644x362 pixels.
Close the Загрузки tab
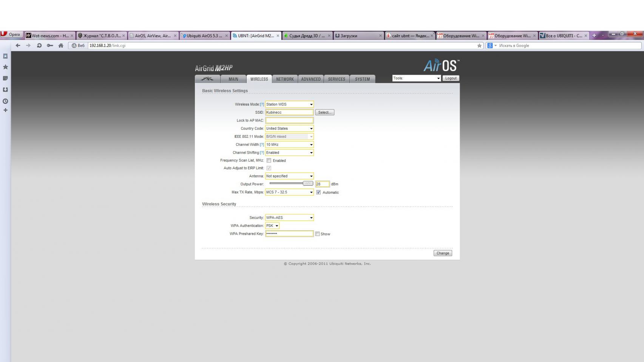click(x=380, y=36)
